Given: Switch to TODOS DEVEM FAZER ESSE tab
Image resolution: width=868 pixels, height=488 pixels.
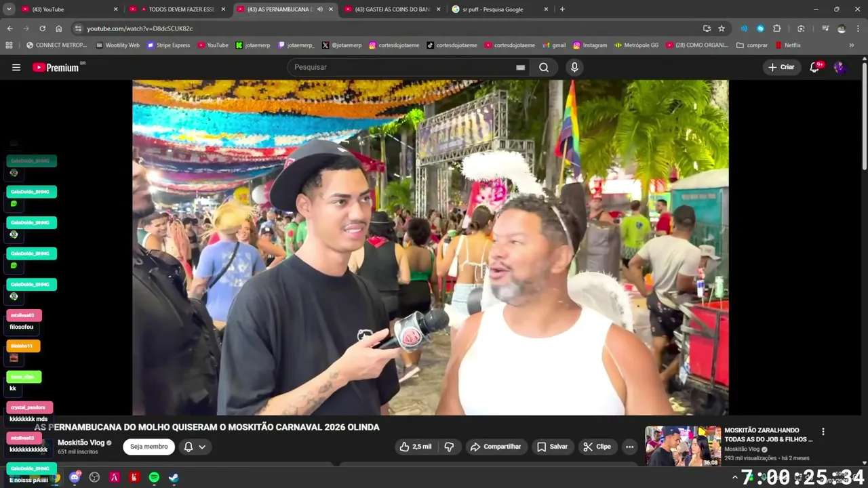Looking at the screenshot, I should pyautogui.click(x=176, y=9).
